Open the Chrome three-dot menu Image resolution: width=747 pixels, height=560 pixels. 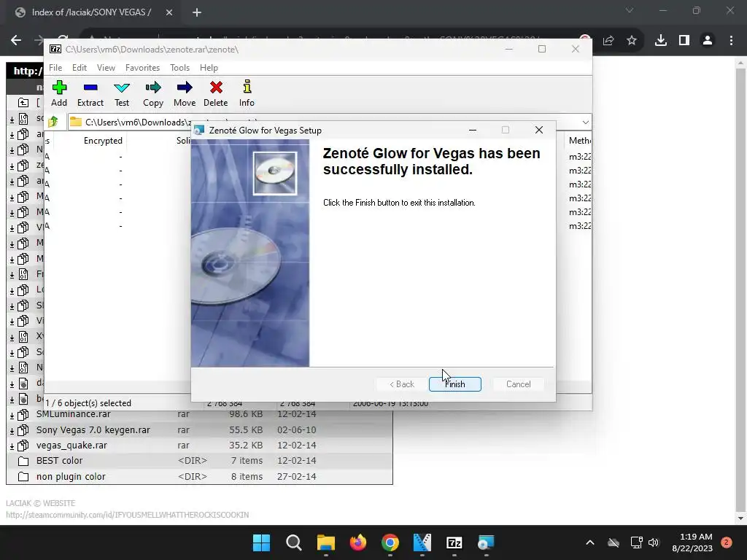(x=731, y=41)
